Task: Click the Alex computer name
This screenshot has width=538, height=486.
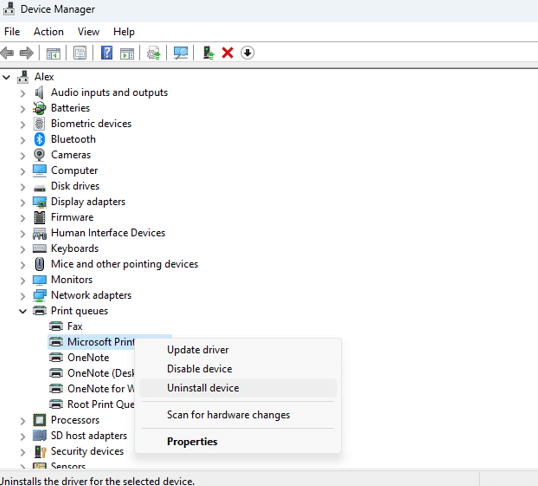Action: tap(44, 77)
